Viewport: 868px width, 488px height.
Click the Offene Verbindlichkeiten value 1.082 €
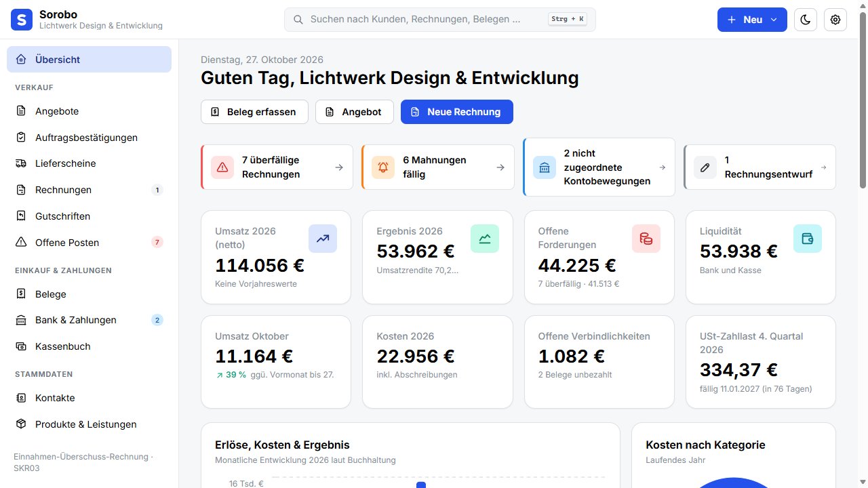point(572,357)
